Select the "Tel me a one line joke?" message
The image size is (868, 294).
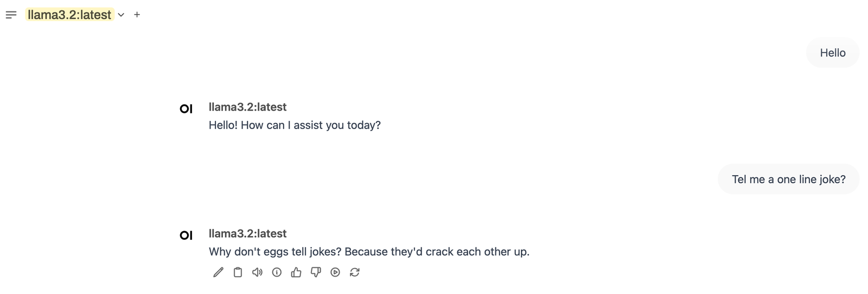788,179
